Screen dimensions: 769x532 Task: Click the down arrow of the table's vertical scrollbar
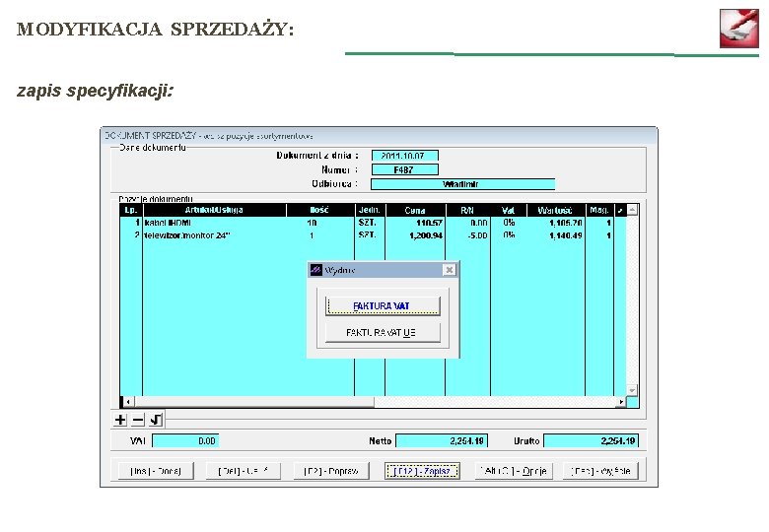(632, 390)
